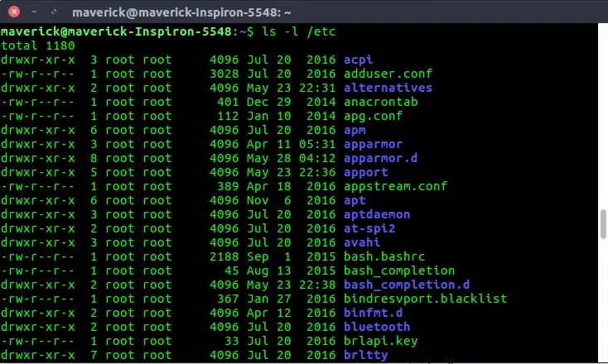Screen dimensions: 608x364
Task: Click the 'avahi' directory name
Action: pos(362,242)
